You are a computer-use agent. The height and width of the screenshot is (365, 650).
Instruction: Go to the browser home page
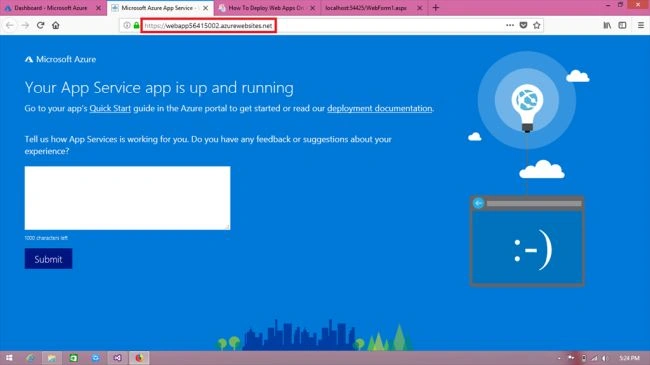pyautogui.click(x=56, y=25)
